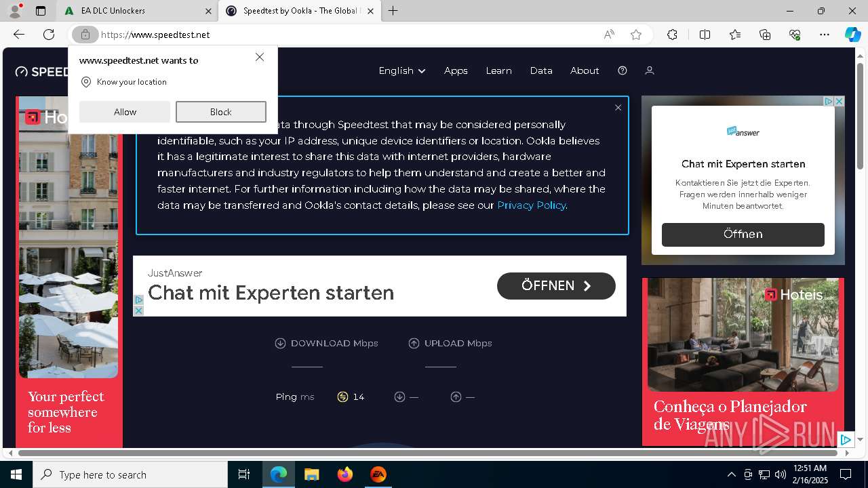The image size is (868, 488).
Task: Allow speedtest.net to know your location
Action: coord(125,112)
